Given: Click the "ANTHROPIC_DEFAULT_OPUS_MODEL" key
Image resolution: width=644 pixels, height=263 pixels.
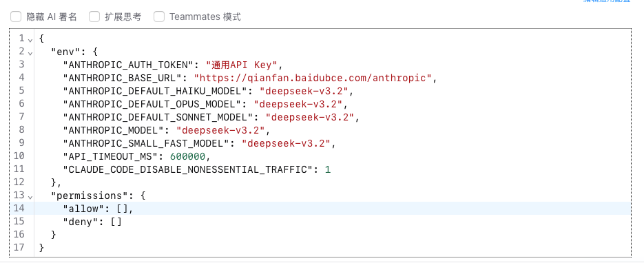Looking at the screenshot, I should (152, 104).
